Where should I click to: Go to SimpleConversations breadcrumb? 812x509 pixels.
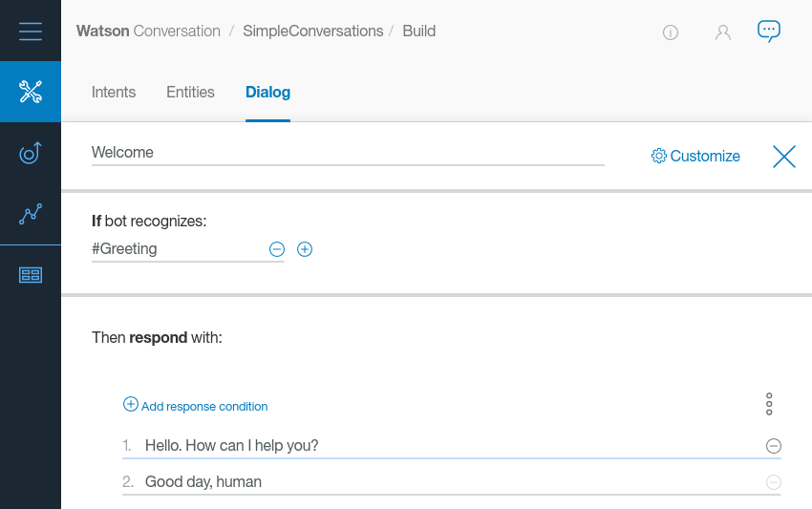pos(313,32)
